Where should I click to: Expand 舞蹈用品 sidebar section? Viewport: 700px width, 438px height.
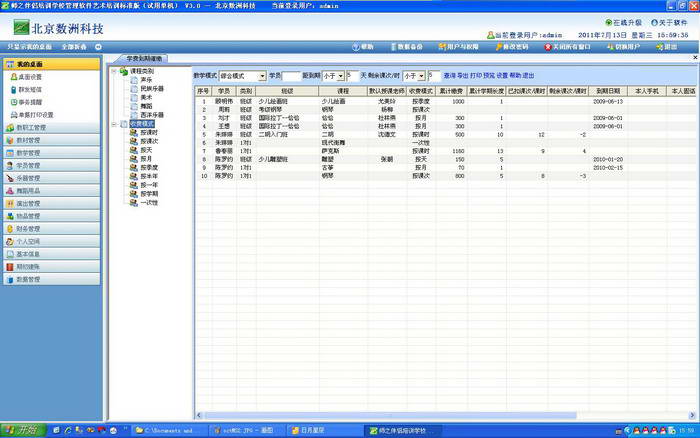tap(52, 191)
